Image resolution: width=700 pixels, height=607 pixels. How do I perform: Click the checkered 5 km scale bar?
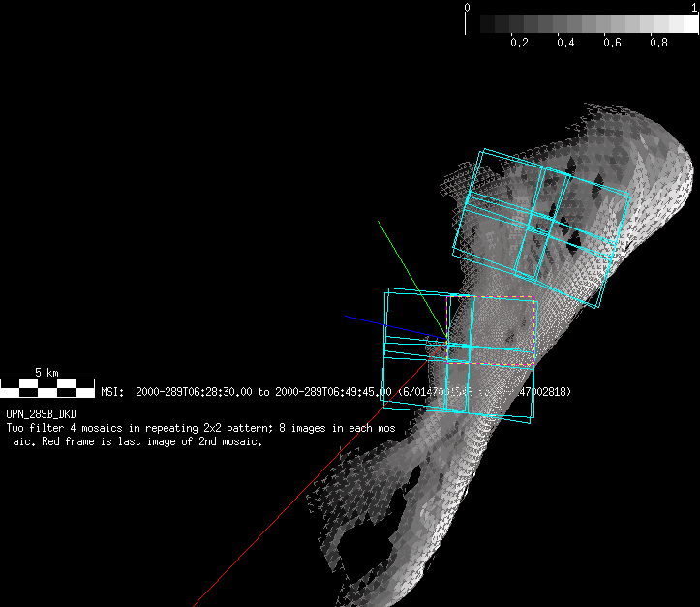[x=46, y=388]
